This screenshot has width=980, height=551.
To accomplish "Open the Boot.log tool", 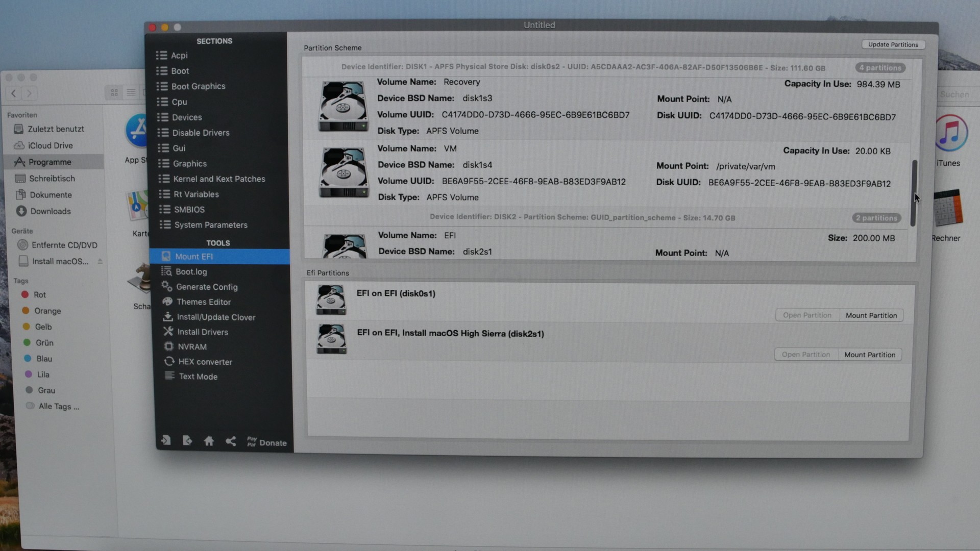I will pyautogui.click(x=191, y=272).
